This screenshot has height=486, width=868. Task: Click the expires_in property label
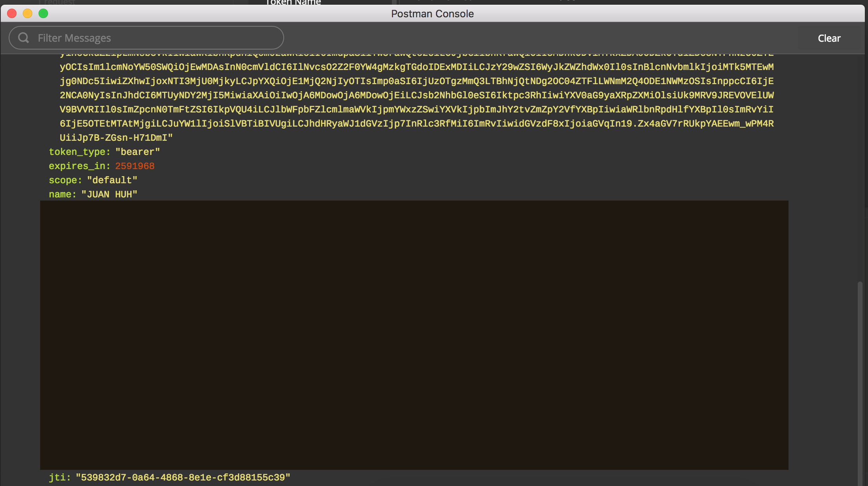pyautogui.click(x=78, y=166)
